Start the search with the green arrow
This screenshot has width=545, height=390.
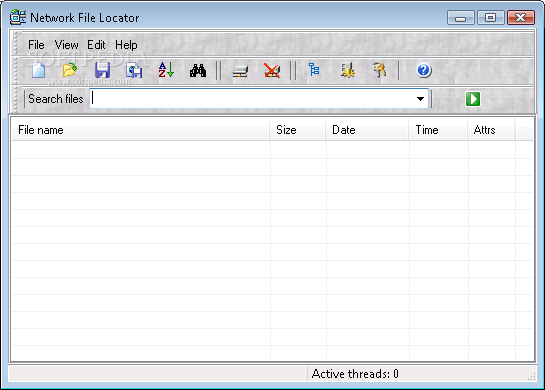(x=473, y=99)
